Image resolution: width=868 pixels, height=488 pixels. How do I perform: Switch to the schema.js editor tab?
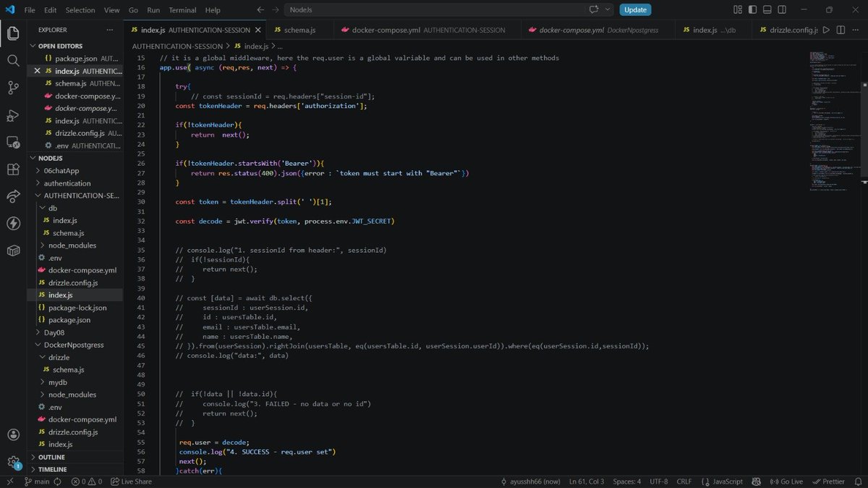pos(298,30)
